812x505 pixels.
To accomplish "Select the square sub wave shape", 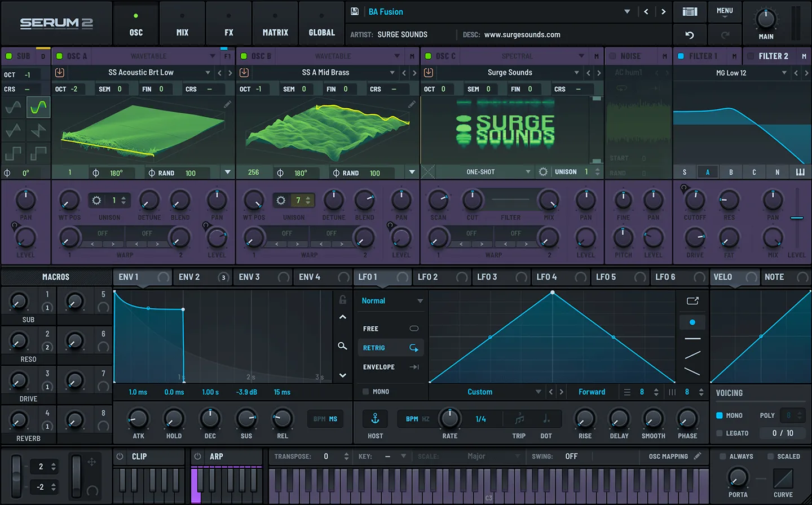I will (x=13, y=153).
